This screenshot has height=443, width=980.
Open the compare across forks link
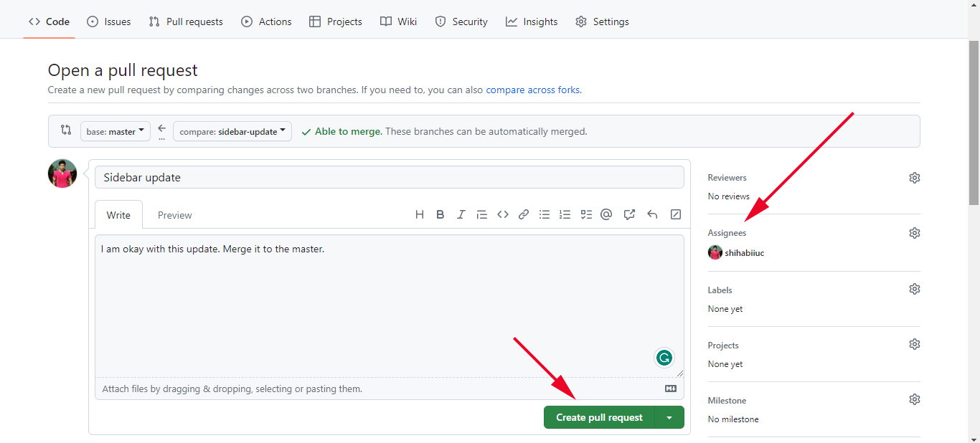click(x=532, y=90)
